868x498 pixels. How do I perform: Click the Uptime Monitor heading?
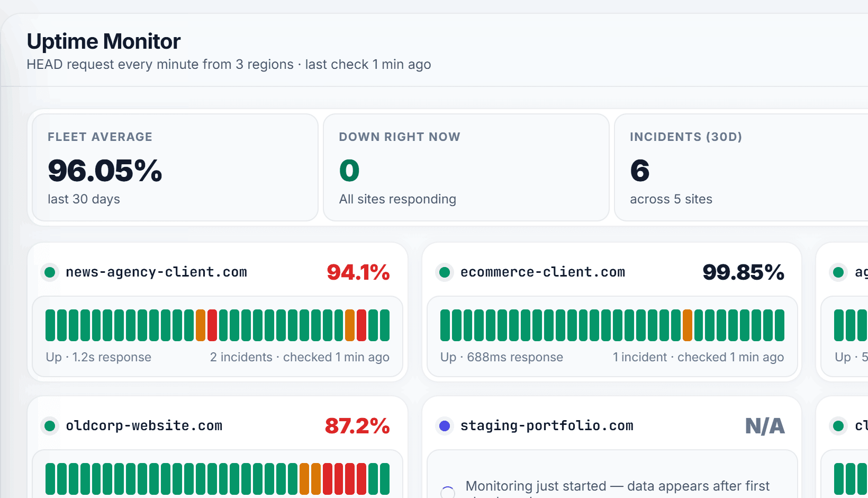click(x=104, y=41)
